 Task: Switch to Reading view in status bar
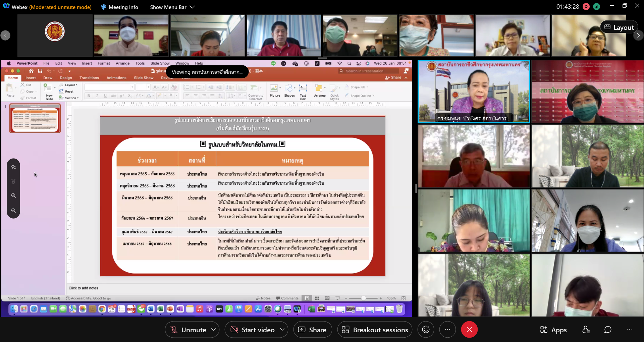tap(327, 298)
